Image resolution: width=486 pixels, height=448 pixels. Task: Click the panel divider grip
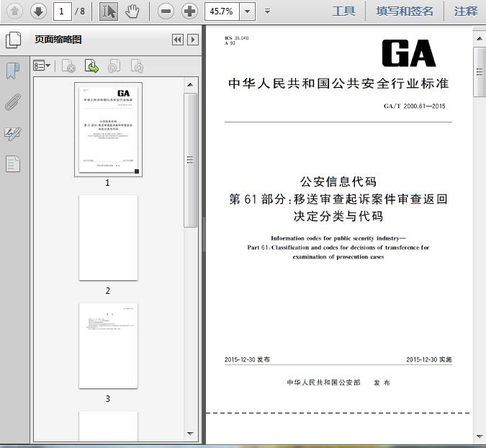204,234
